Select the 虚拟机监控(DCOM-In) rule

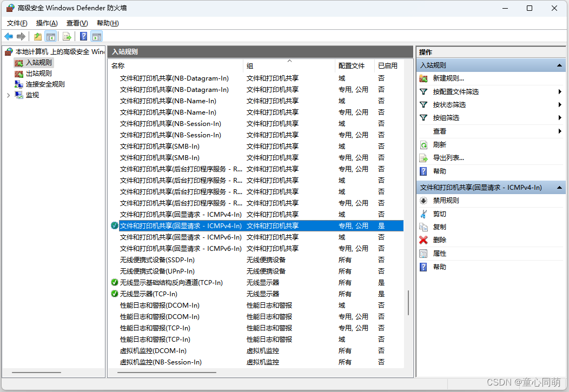(x=256, y=351)
